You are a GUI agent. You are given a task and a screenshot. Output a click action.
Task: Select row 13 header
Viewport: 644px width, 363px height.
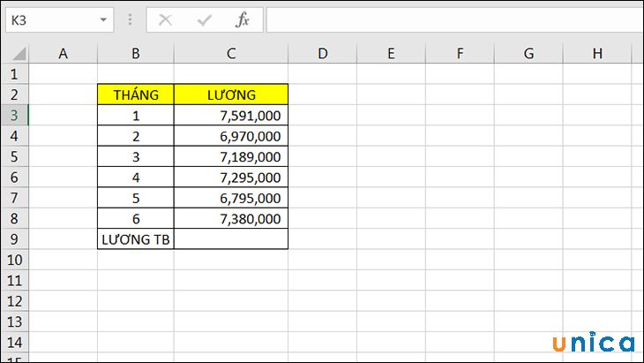pos(15,321)
